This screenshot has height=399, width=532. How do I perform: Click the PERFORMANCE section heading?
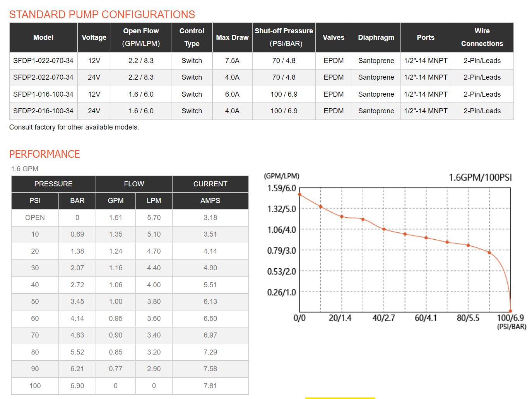(44, 154)
